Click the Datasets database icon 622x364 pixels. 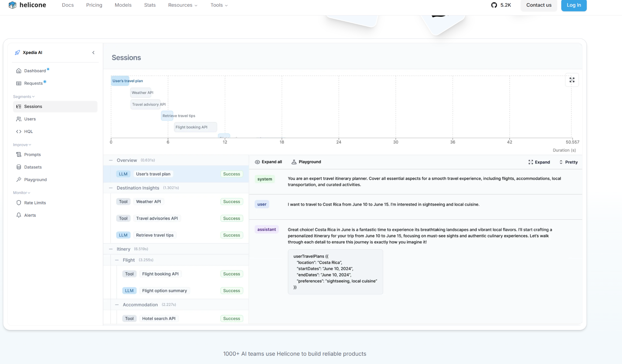[x=19, y=167]
